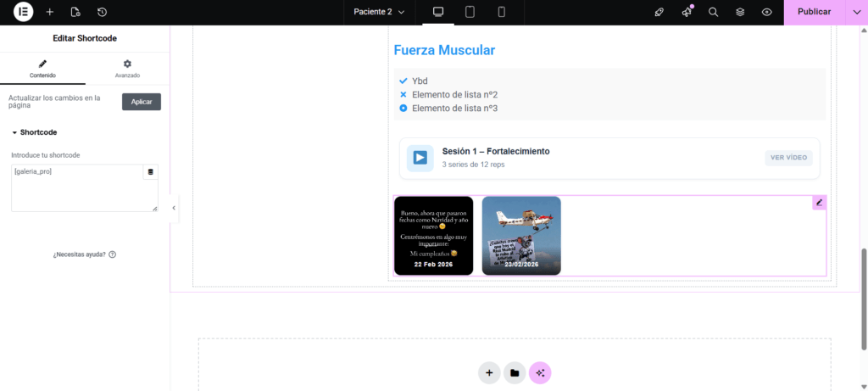Click the Editar Shortcode panel title

(85, 38)
